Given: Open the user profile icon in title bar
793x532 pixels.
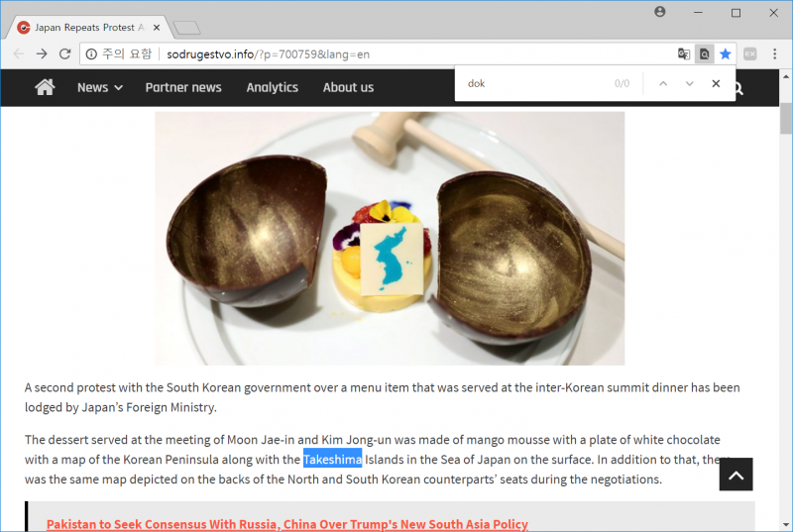Looking at the screenshot, I should click(659, 12).
